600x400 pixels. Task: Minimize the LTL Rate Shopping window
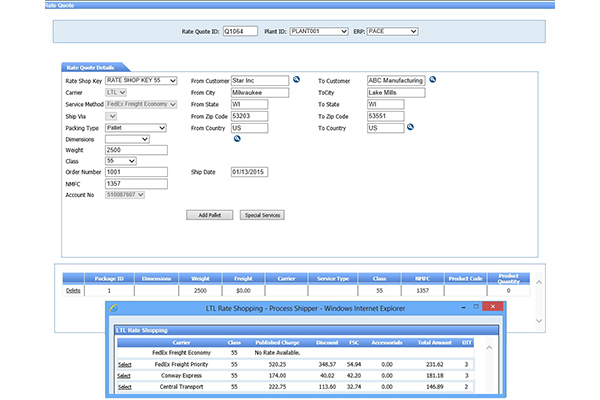point(463,307)
